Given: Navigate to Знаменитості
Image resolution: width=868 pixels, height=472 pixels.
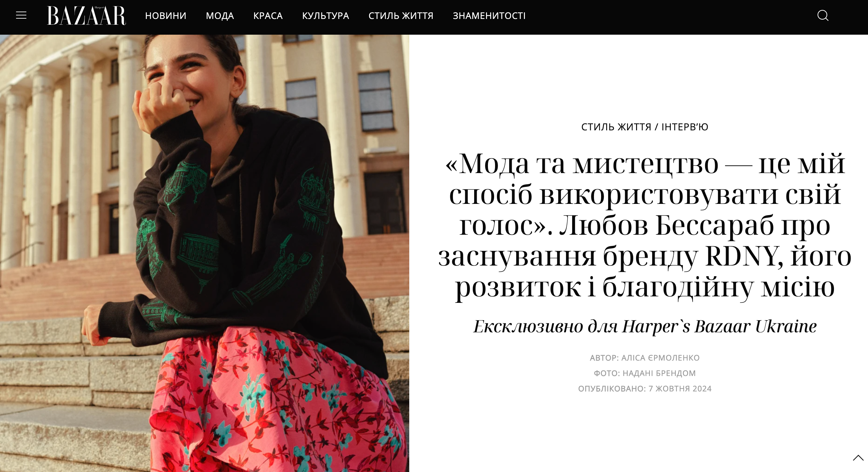Looking at the screenshot, I should click(489, 16).
